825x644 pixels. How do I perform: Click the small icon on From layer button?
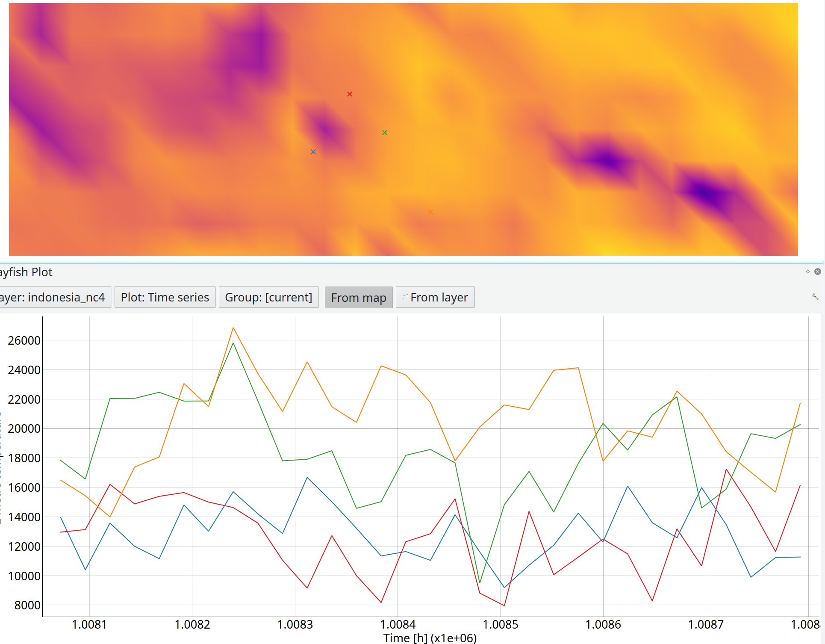coord(404,297)
